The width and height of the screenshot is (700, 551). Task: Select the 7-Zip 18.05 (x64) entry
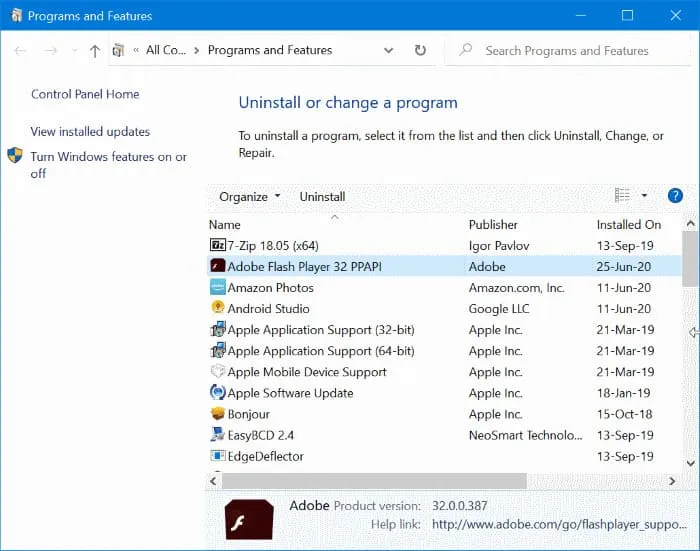(444, 246)
